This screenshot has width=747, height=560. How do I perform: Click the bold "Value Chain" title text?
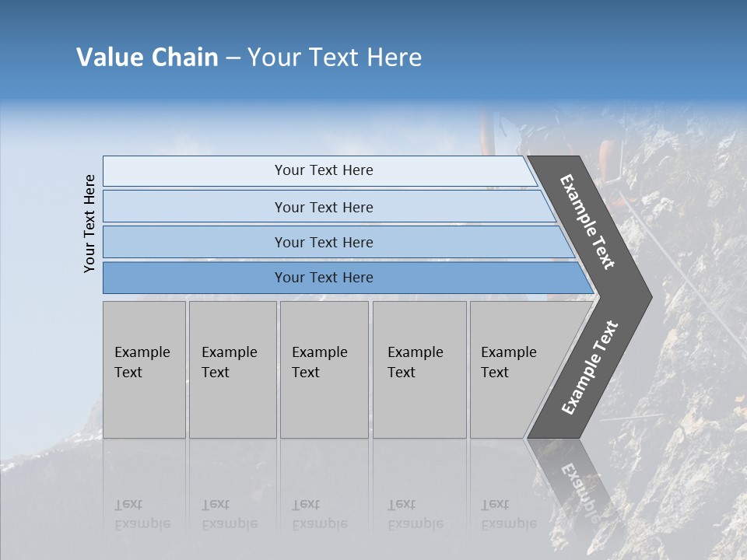[x=147, y=58]
